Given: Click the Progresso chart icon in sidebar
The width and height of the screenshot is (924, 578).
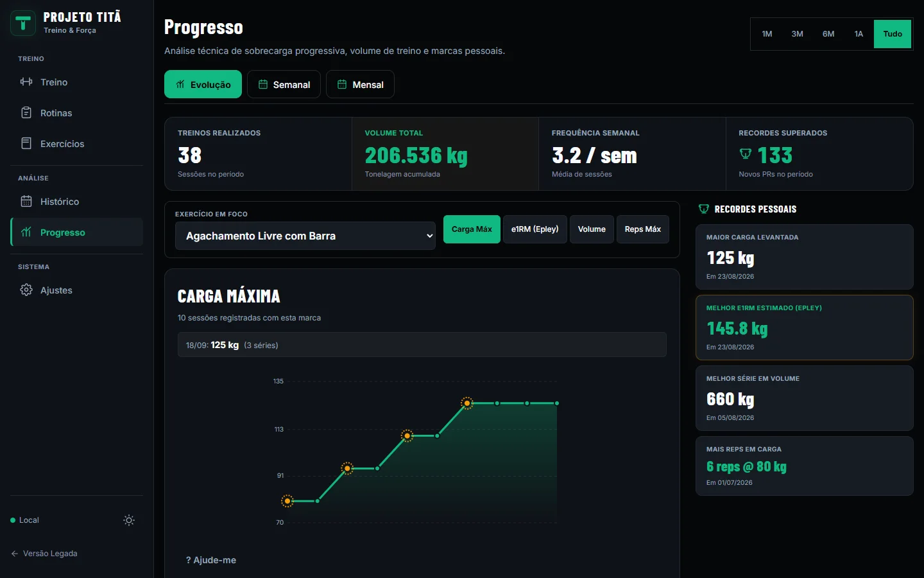Looking at the screenshot, I should pyautogui.click(x=26, y=232).
